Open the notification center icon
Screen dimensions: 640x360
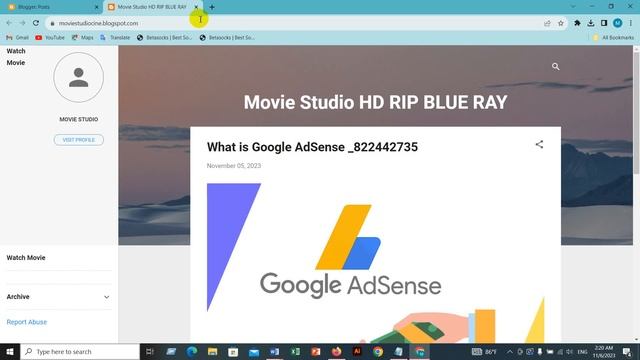[627, 351]
